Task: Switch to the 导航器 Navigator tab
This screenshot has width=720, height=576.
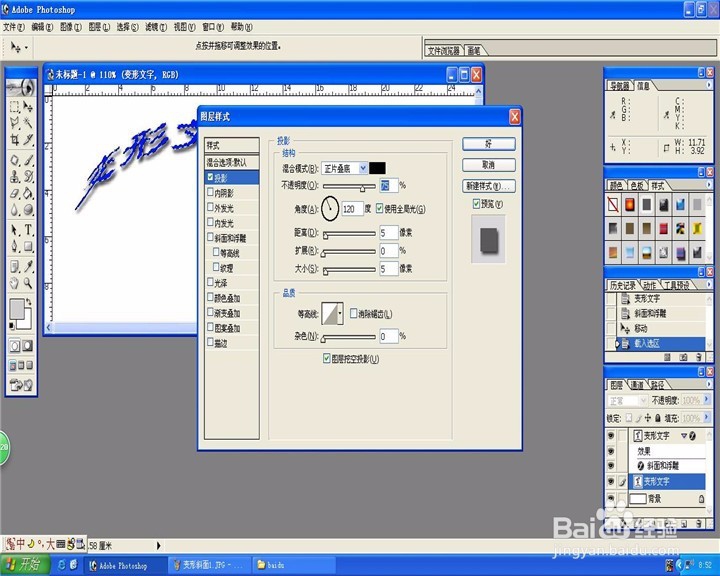Action: [x=619, y=86]
